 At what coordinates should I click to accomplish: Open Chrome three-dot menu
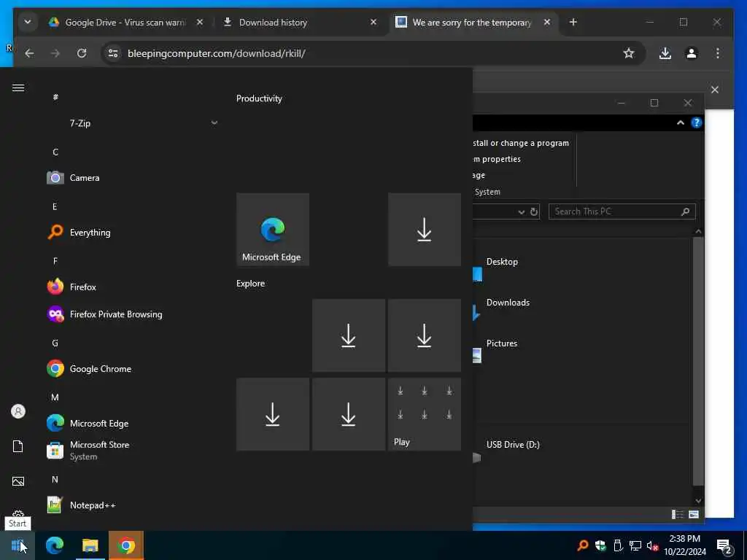[718, 53]
